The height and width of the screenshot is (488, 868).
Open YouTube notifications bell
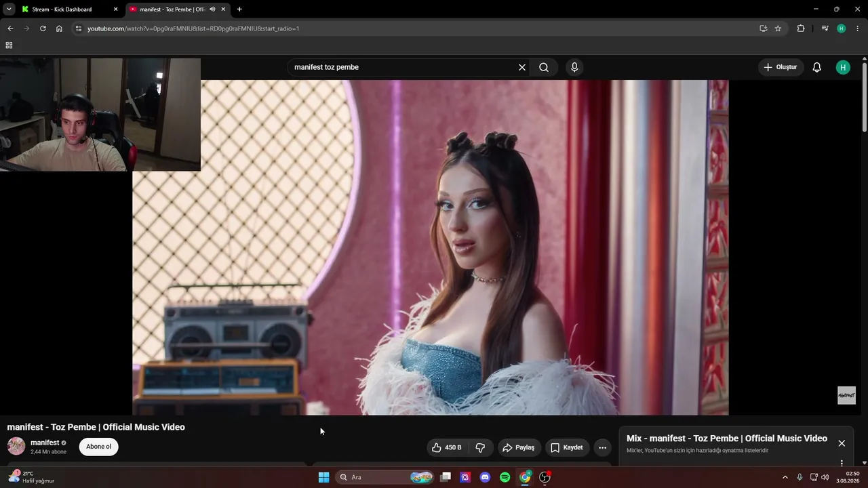click(x=817, y=67)
